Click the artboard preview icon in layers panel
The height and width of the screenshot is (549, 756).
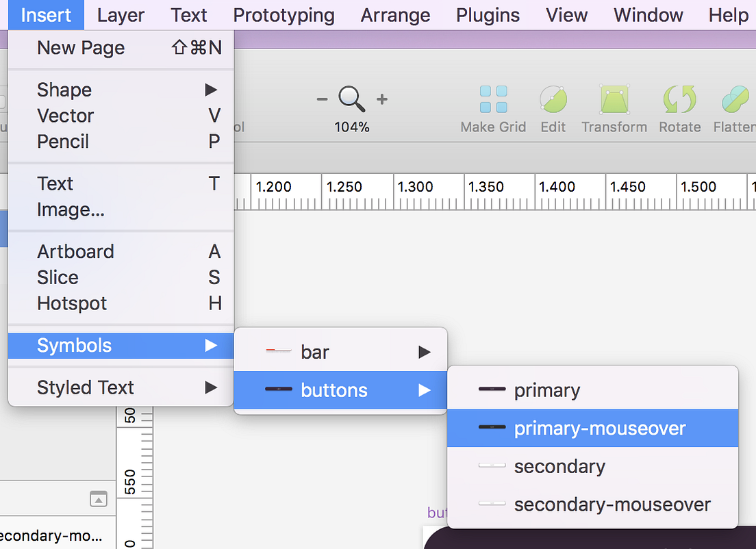[x=98, y=499]
